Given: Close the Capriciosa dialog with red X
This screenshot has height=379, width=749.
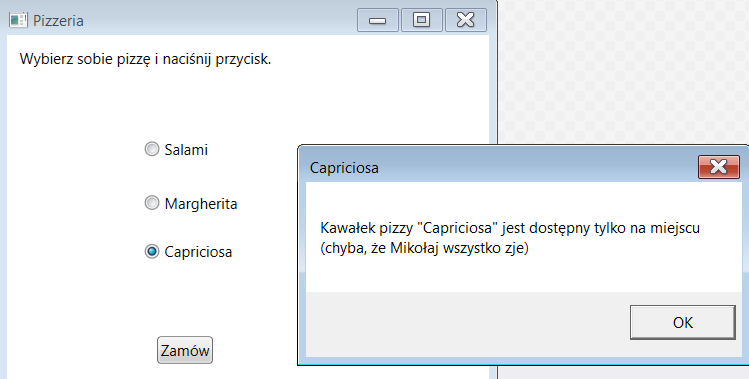Looking at the screenshot, I should tap(718, 167).
